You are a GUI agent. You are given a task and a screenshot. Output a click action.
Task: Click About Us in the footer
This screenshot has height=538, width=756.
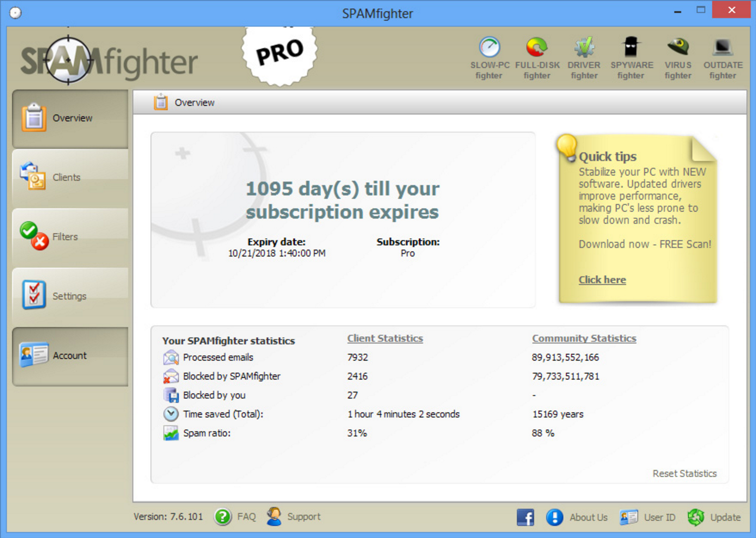588,517
